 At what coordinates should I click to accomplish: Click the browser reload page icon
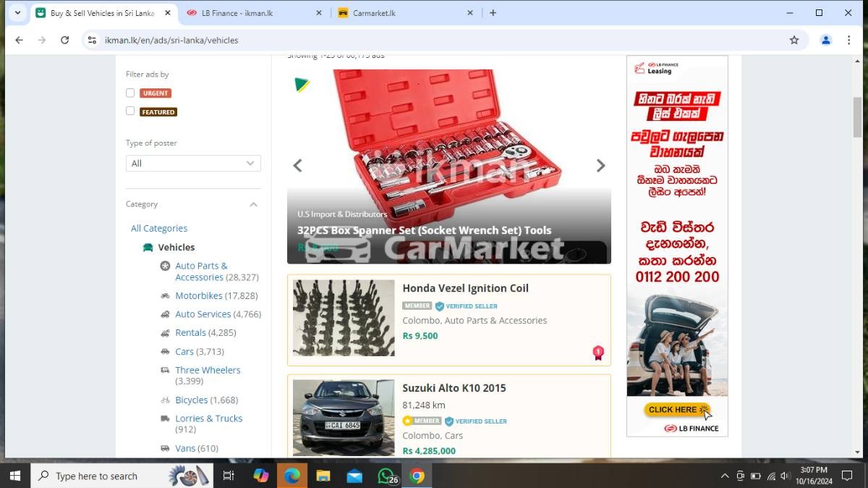point(65,41)
